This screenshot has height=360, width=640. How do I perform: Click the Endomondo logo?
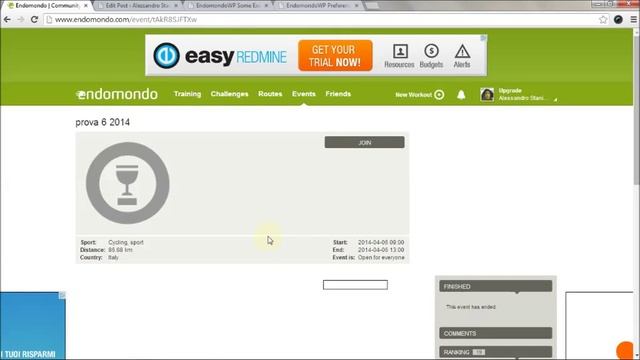[117, 94]
